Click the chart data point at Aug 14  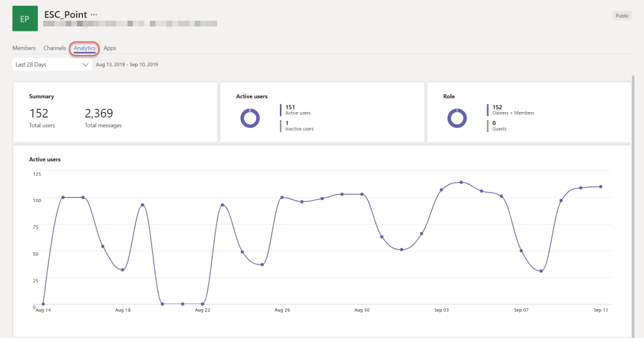[43, 304]
